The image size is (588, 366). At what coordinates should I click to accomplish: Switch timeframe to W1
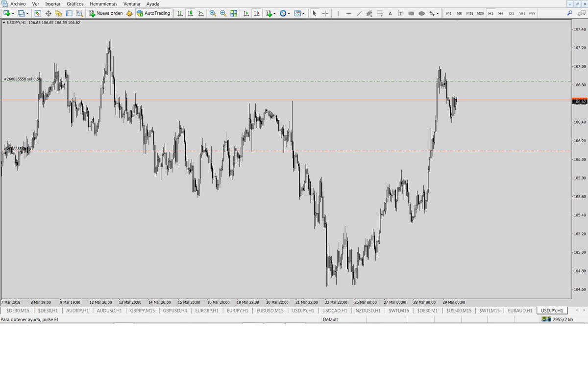(x=522, y=13)
